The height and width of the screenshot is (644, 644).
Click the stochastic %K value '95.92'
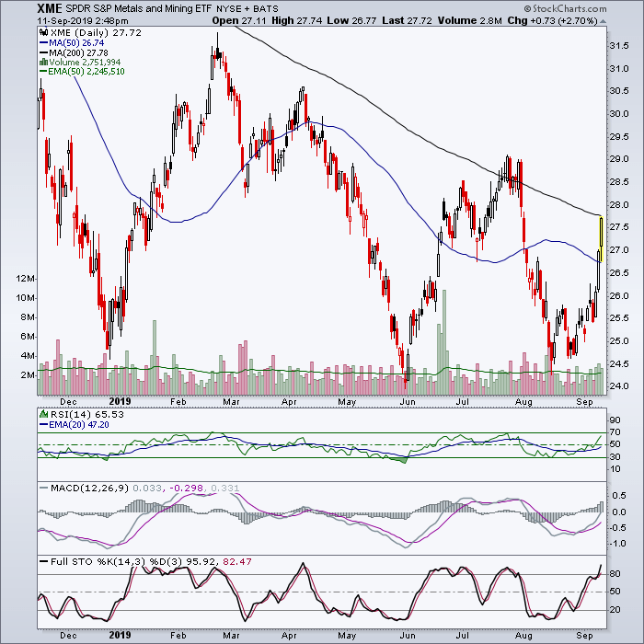[x=201, y=561]
